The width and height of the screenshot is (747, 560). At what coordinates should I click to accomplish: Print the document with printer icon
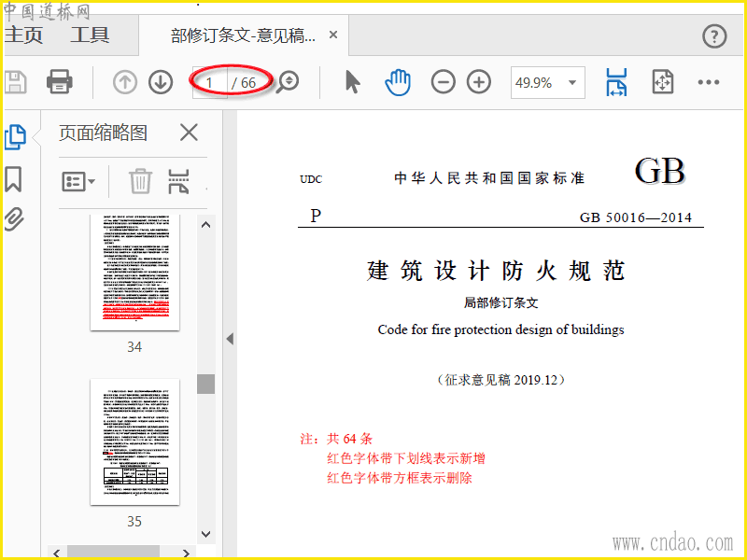point(60,82)
